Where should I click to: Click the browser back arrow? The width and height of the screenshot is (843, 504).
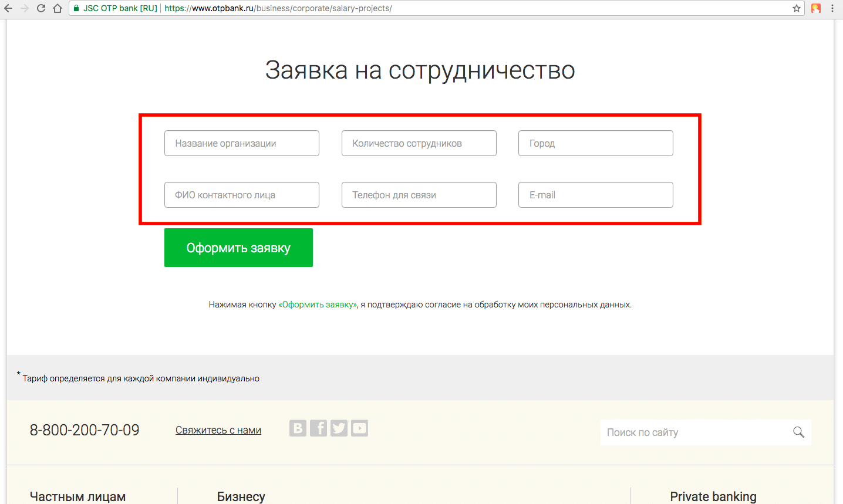point(8,8)
